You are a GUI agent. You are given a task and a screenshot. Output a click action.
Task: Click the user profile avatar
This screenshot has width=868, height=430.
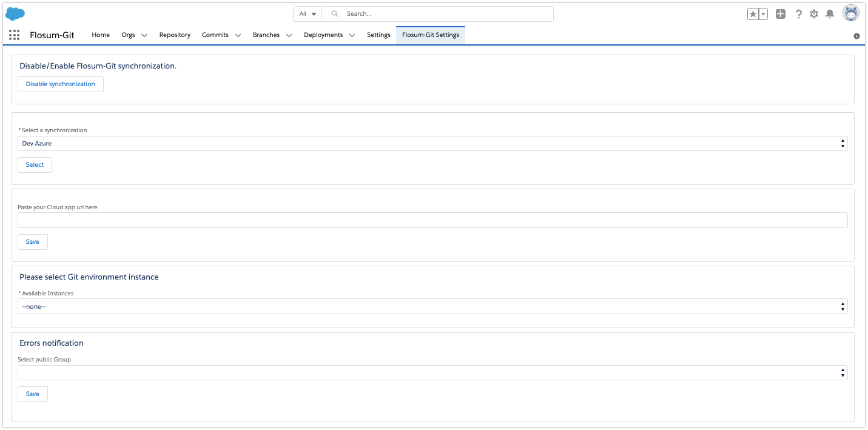[851, 13]
